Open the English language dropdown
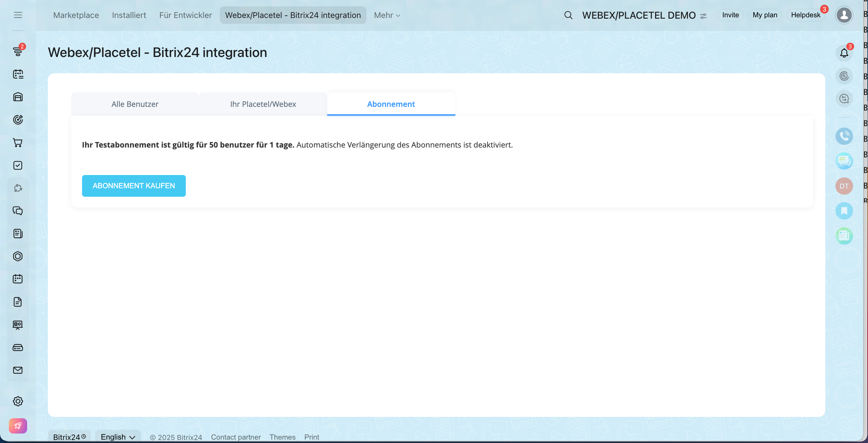The image size is (868, 443). (118, 437)
